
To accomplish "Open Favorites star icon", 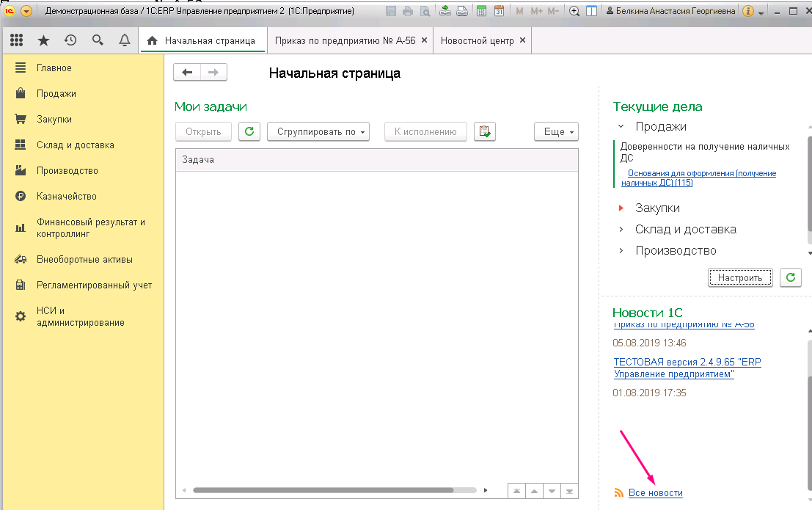I will click(x=43, y=40).
